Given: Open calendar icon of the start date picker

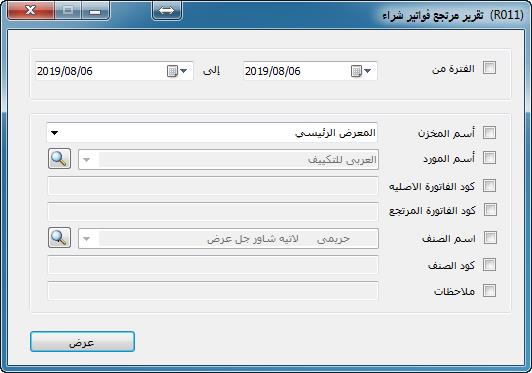Looking at the screenshot, I should click(356, 71).
